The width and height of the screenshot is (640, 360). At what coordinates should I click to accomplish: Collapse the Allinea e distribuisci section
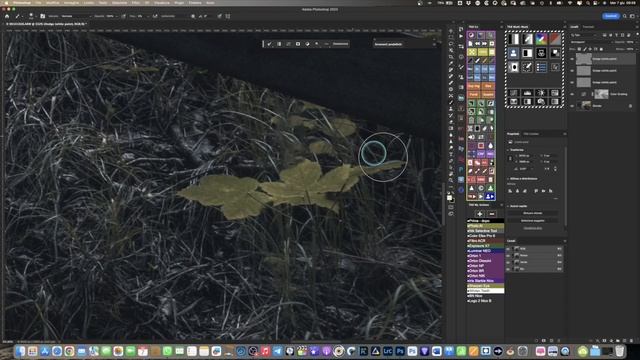pos(508,179)
